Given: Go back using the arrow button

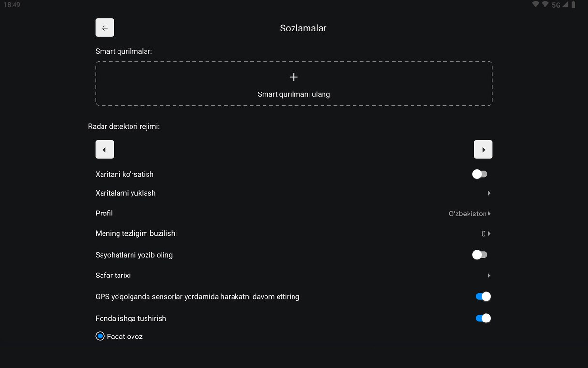Looking at the screenshot, I should [104, 28].
